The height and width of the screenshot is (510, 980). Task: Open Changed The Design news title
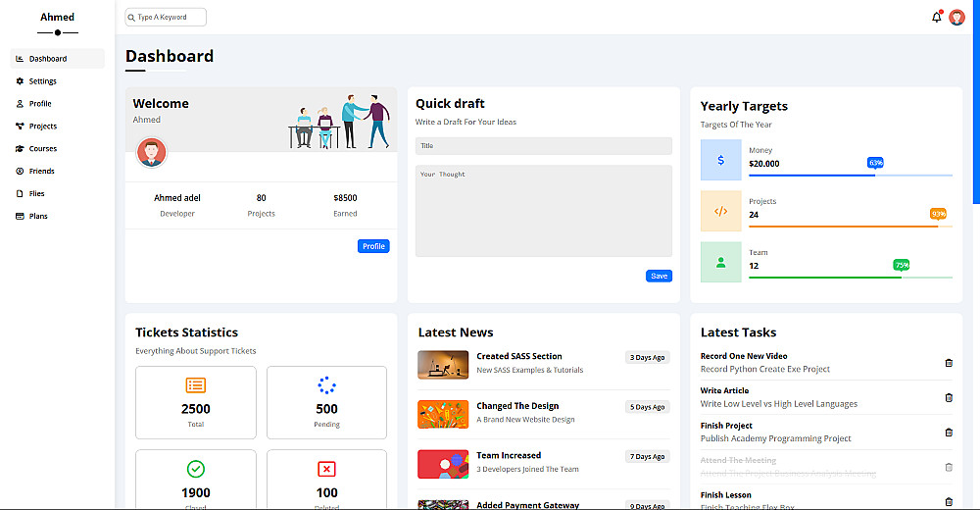[x=517, y=405]
